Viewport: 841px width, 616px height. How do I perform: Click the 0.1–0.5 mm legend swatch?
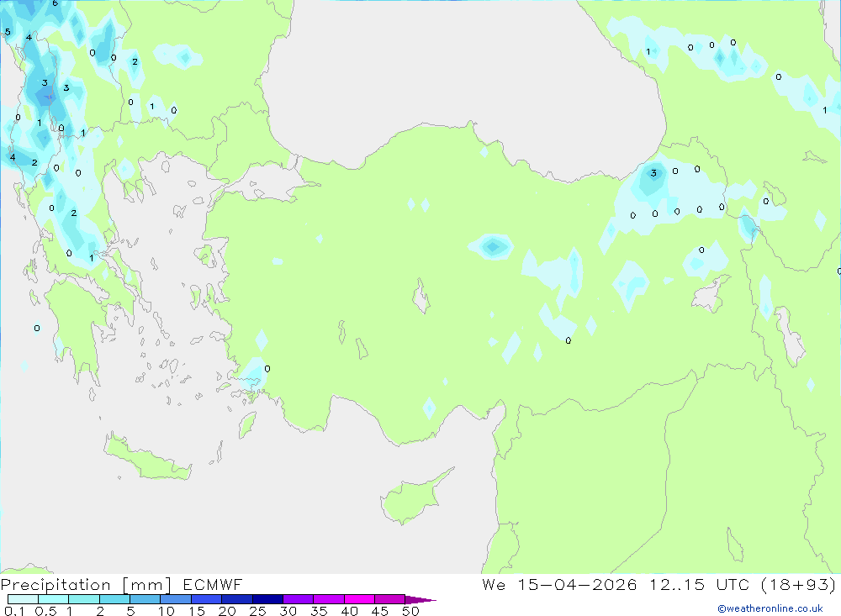tap(23, 599)
